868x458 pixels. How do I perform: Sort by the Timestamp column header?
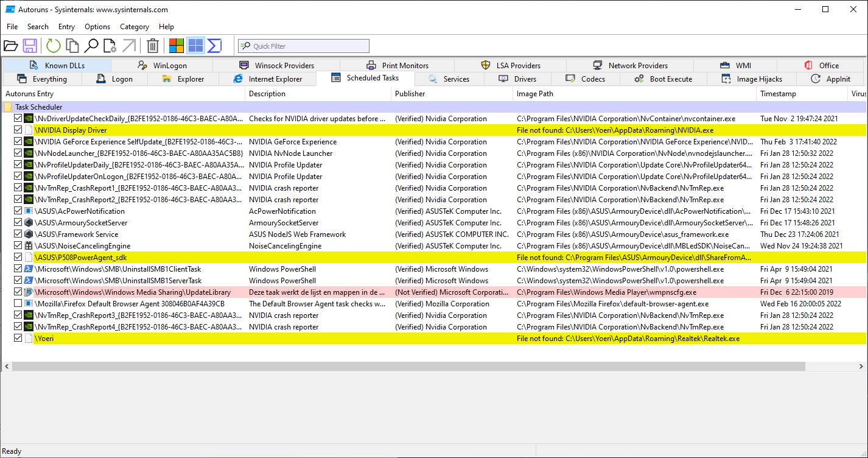coord(802,94)
